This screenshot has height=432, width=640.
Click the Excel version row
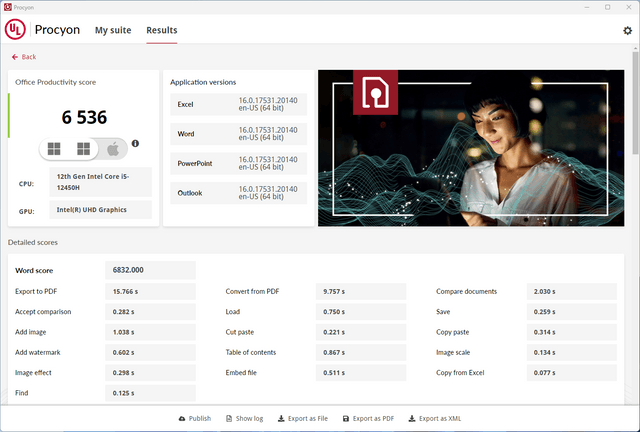point(238,104)
